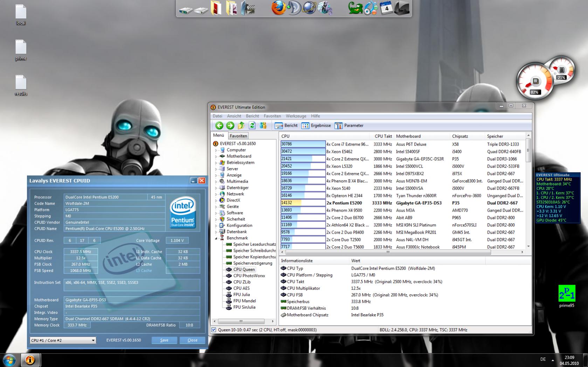Select the CPU AES benchmark

tap(238, 288)
